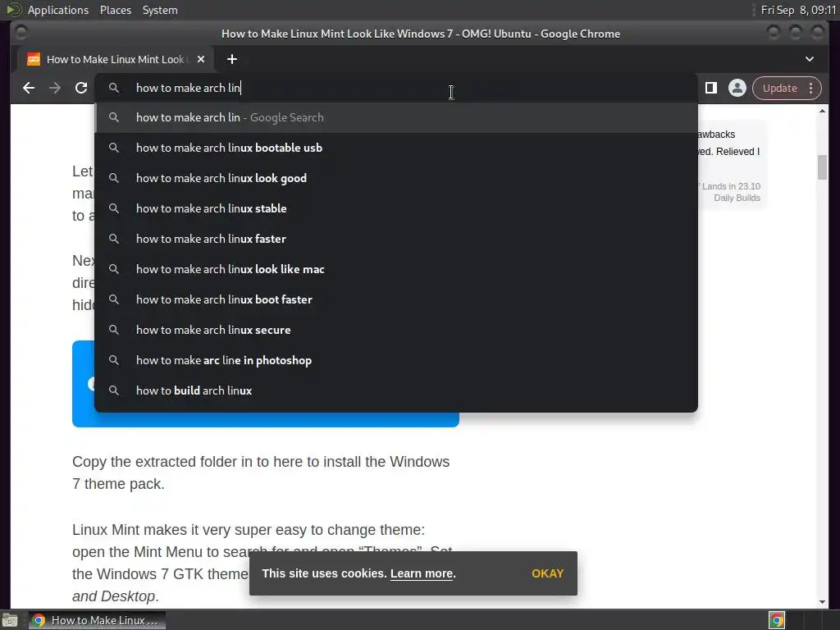Choose suggestion 'how to build arch linux'
840x630 pixels.
pos(396,390)
